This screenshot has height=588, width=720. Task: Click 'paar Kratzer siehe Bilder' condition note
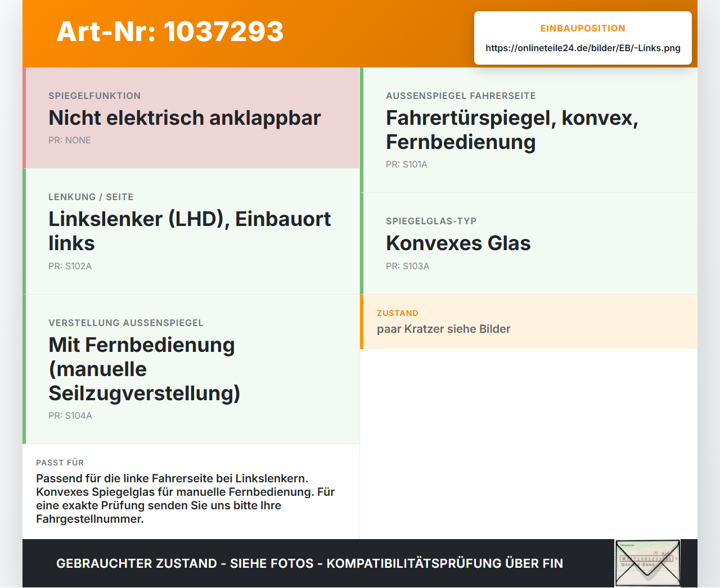444,329
